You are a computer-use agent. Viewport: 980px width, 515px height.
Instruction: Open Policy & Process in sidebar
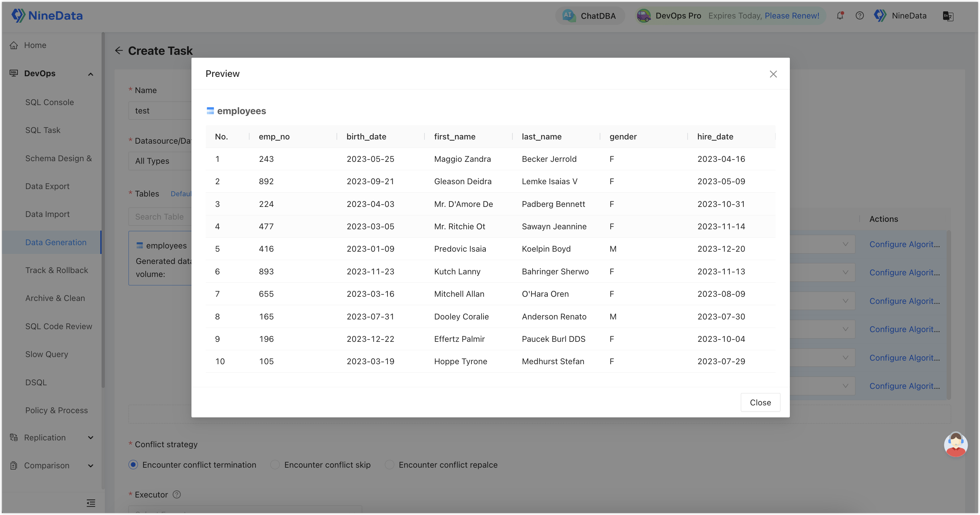click(56, 411)
